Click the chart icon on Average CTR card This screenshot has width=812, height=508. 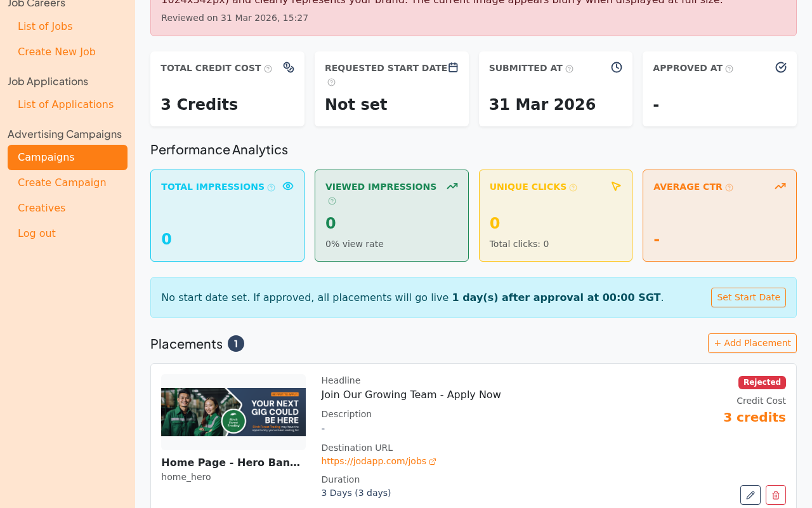pos(779,185)
